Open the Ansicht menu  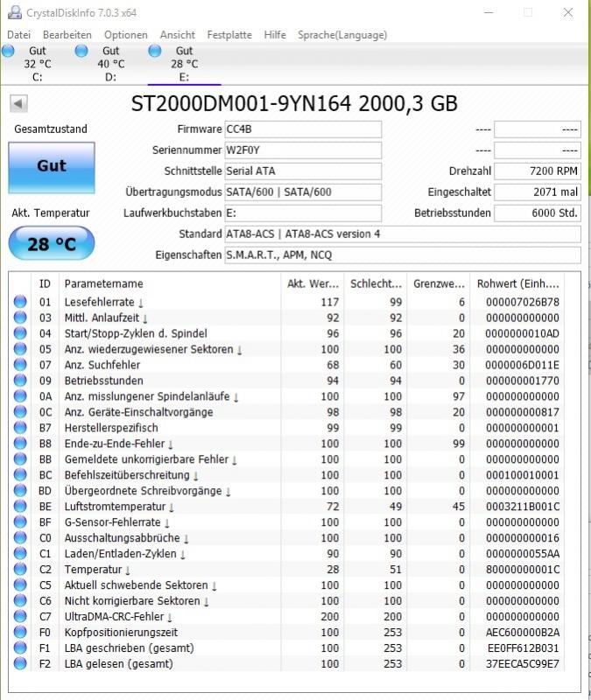pyautogui.click(x=178, y=35)
